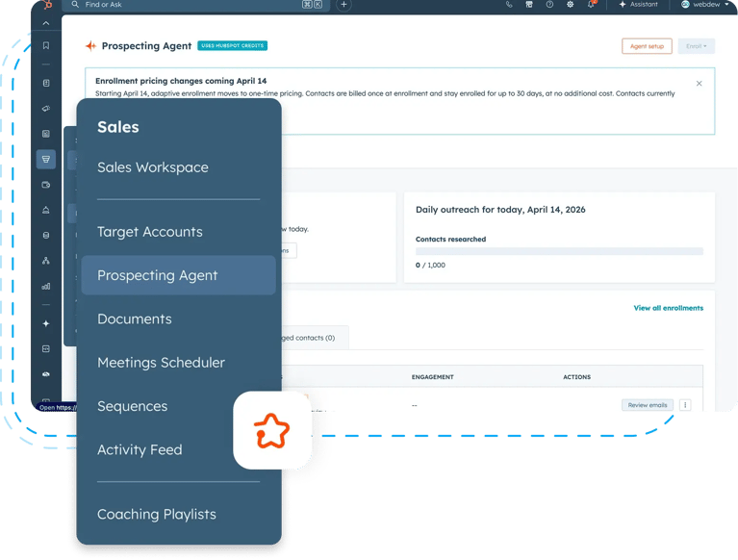Click the USES HUBSPOT CREDITS badge
Image resolution: width=738 pixels, height=560 pixels.
(233, 45)
